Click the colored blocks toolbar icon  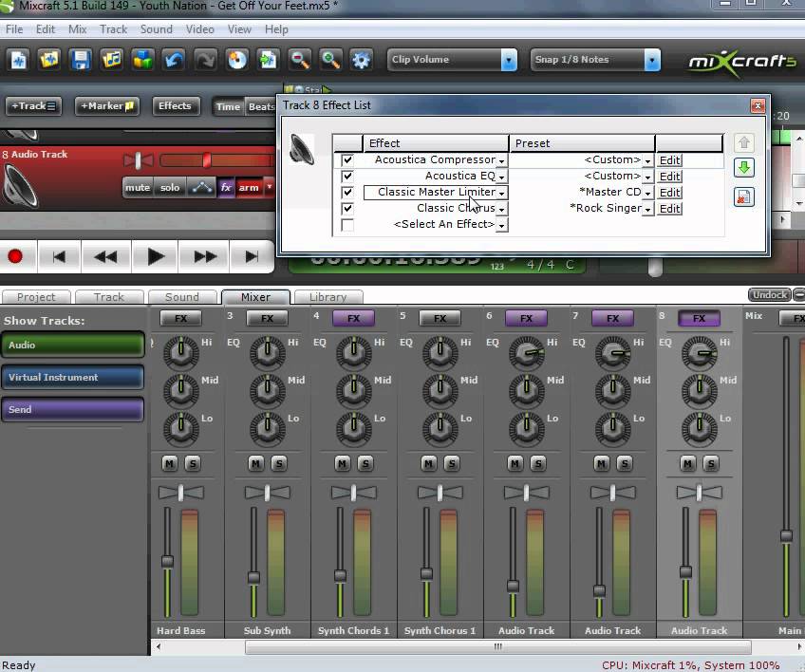pos(142,60)
